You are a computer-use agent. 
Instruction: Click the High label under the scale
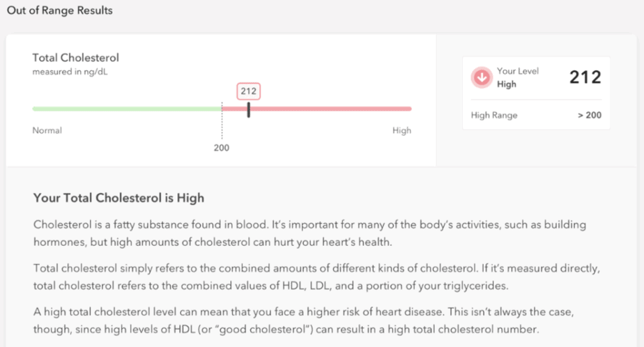pos(401,130)
